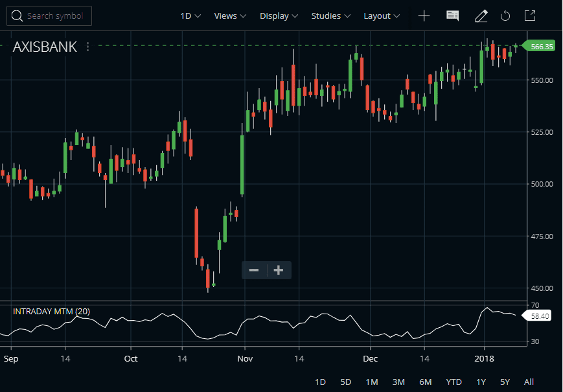The image size is (563, 392).
Task: Click the Sep date axis label
Action: 11,358
